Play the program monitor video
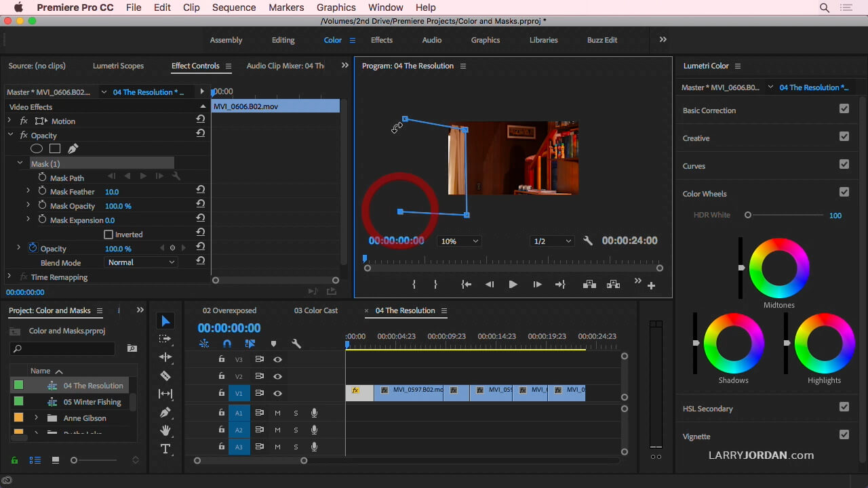This screenshot has width=868, height=488. [513, 285]
